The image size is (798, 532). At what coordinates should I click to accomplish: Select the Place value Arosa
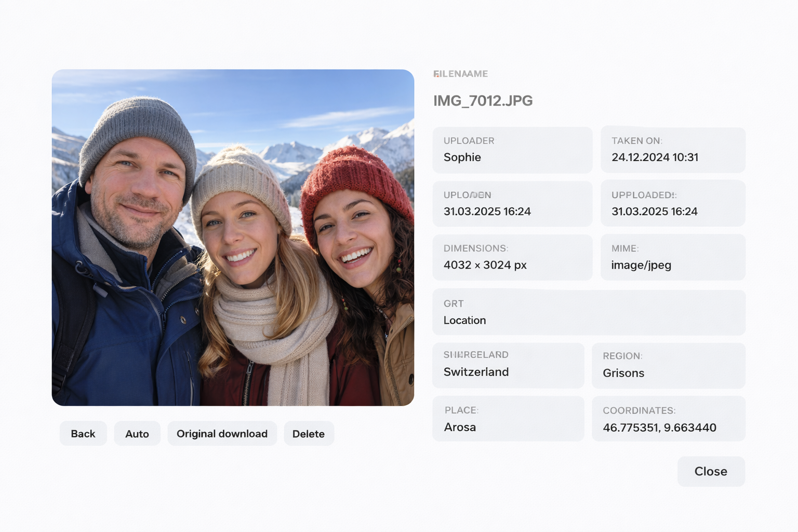click(460, 427)
